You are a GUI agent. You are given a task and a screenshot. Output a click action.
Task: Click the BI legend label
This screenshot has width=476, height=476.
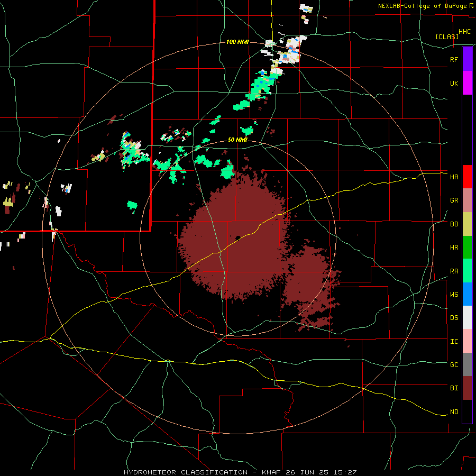(x=454, y=388)
